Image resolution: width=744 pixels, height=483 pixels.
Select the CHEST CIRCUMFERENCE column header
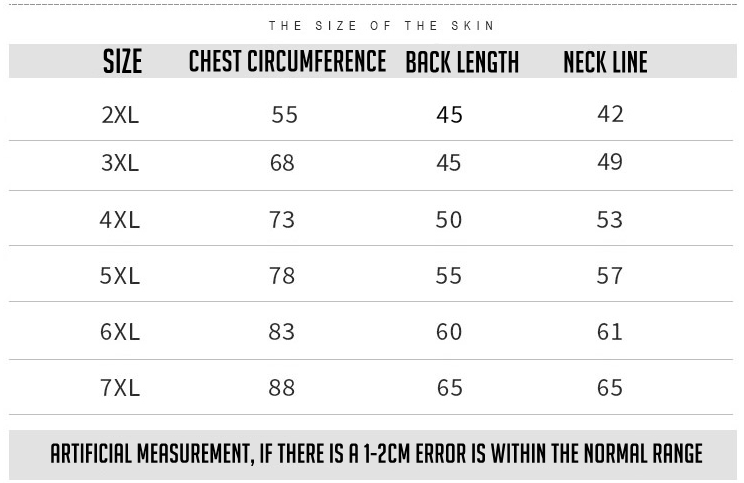pyautogui.click(x=288, y=61)
